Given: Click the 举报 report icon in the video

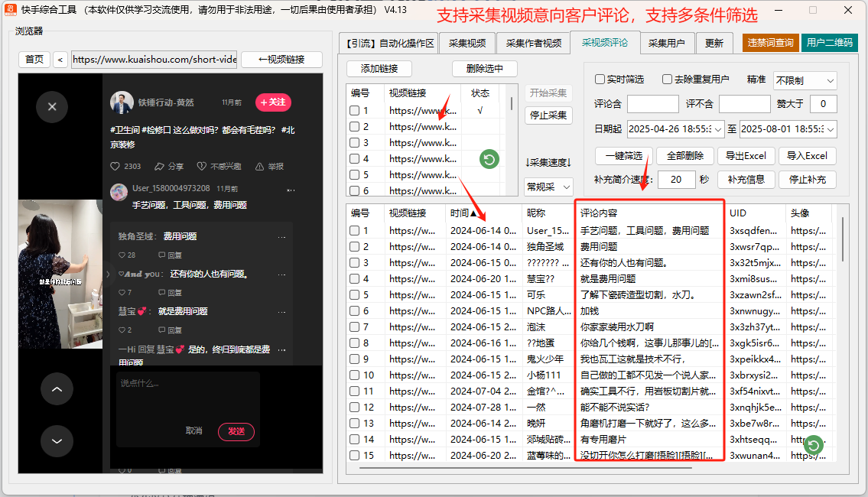Looking at the screenshot, I should (260, 166).
